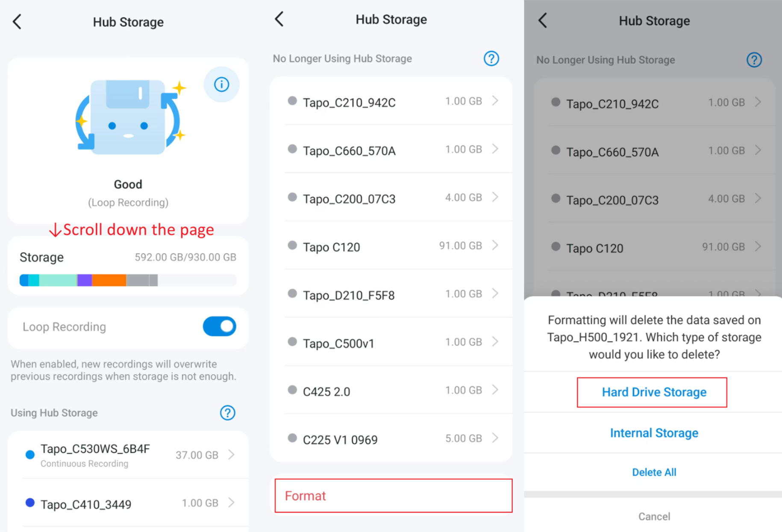The width and height of the screenshot is (782, 532).
Task: Tap the Format button
Action: coord(393,496)
